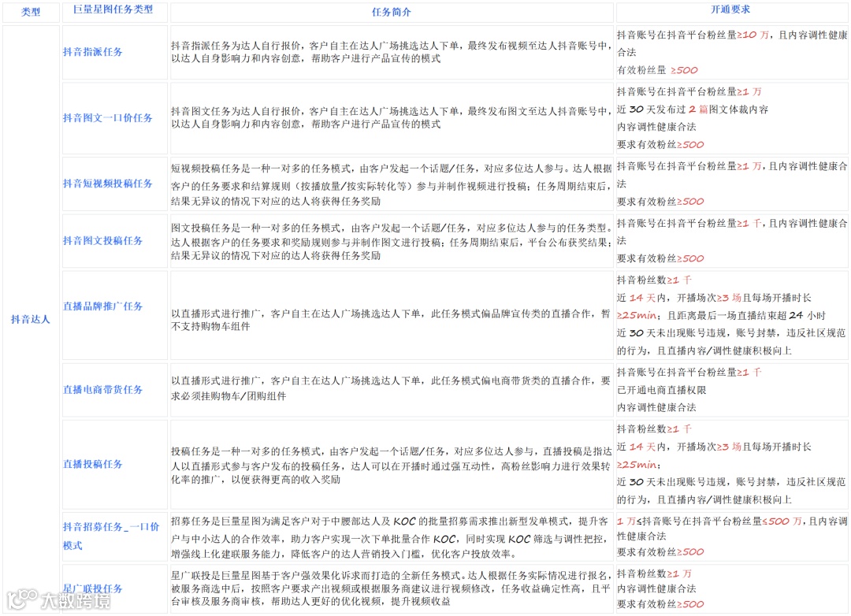Click the 任务简介 column header
This screenshot has height=616, width=851.
pos(392,12)
